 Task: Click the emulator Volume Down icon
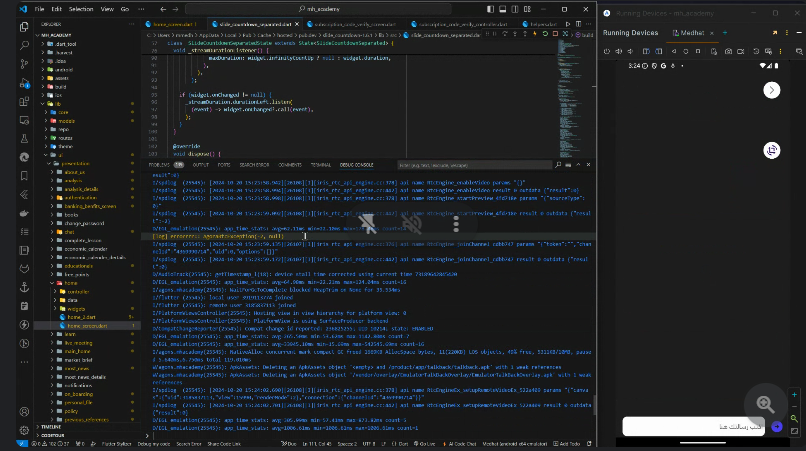[630, 51]
